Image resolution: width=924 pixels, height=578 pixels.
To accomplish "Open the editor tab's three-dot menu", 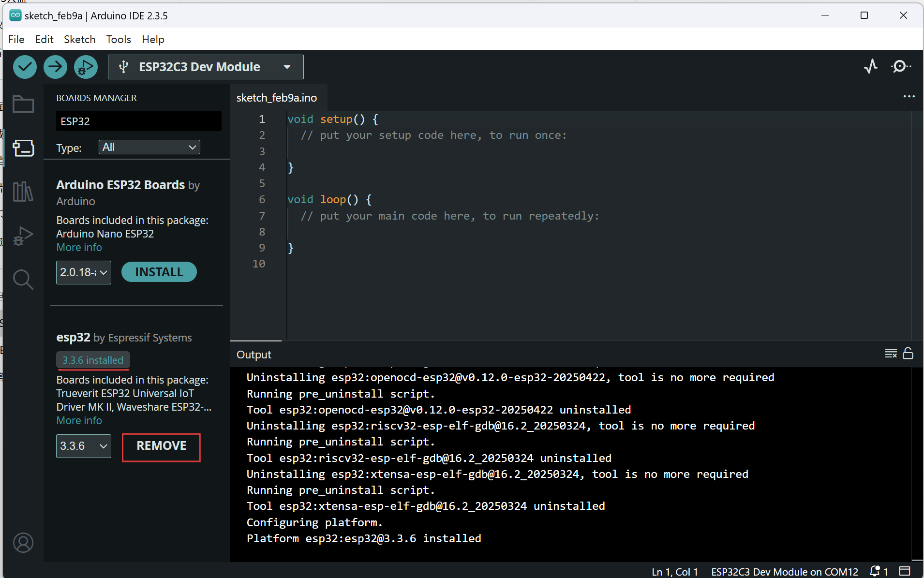I will click(909, 96).
